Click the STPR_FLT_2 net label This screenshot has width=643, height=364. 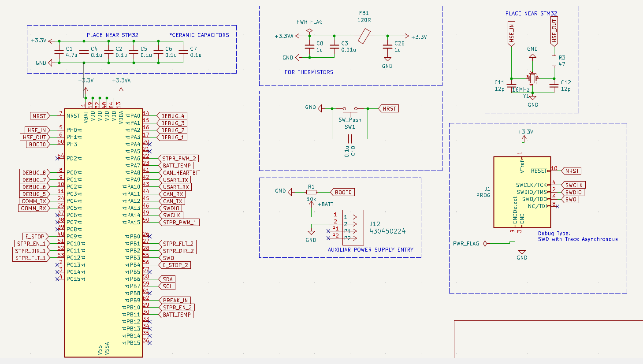tap(178, 244)
